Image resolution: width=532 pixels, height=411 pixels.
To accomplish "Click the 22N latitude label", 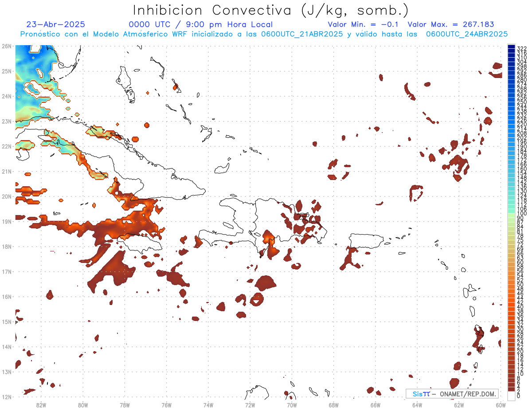I will coord(6,146).
